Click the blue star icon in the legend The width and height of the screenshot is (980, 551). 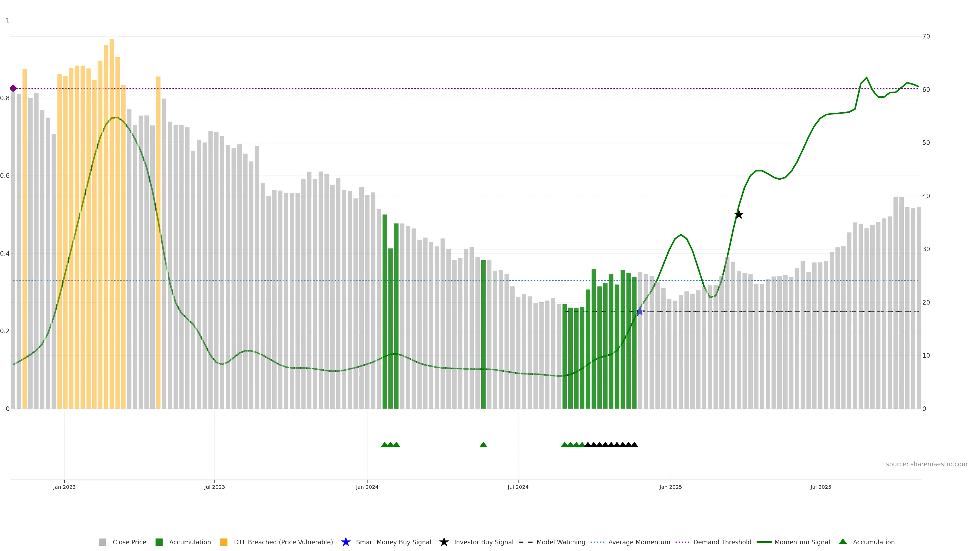point(346,542)
